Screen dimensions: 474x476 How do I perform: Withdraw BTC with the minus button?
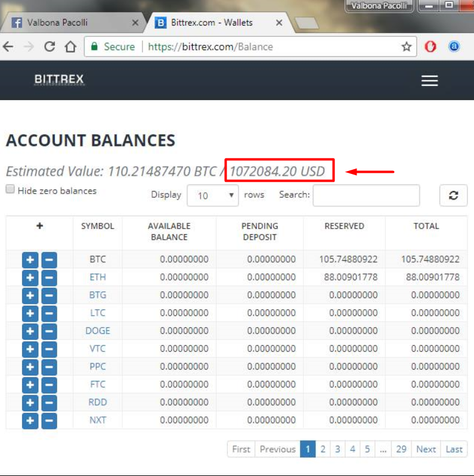tap(49, 260)
